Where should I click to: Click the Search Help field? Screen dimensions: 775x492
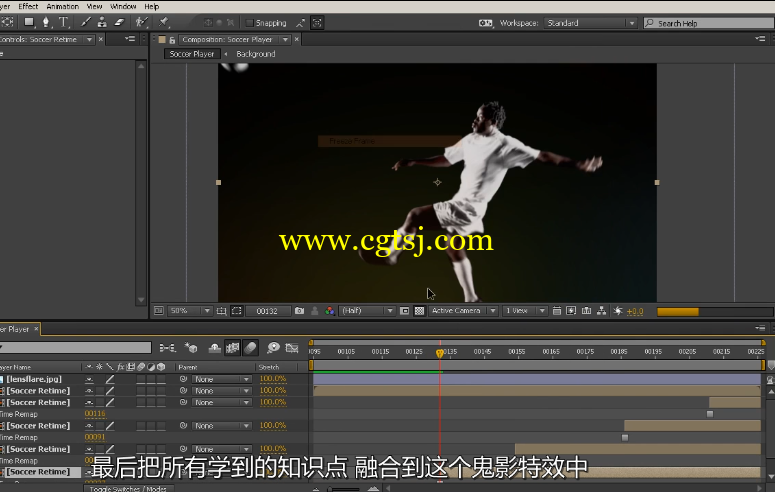click(709, 23)
